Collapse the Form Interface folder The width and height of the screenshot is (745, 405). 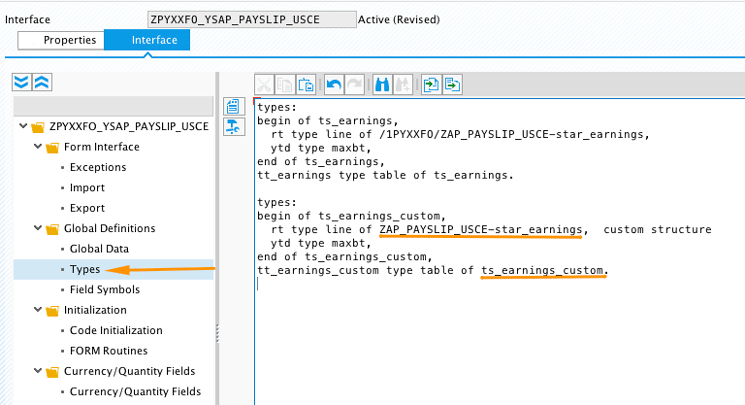pyautogui.click(x=38, y=147)
